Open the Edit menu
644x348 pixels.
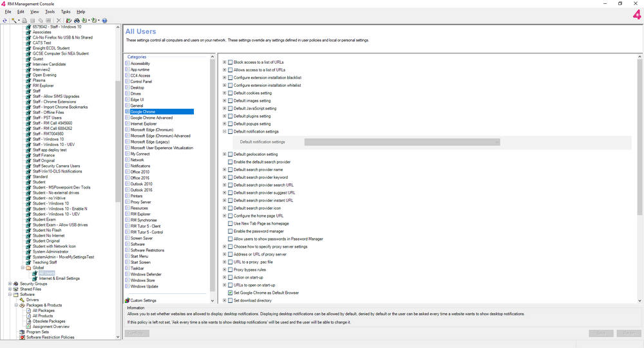[x=21, y=12]
